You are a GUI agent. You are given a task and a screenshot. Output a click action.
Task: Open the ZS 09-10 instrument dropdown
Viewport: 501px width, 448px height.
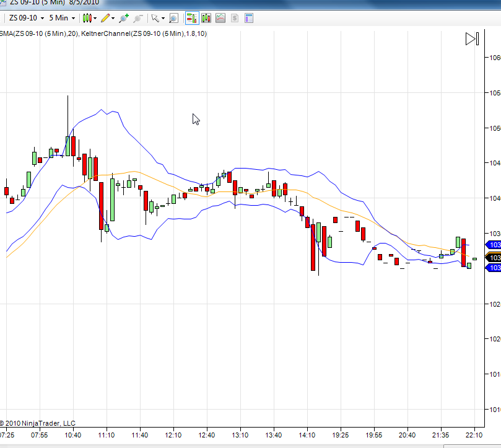click(27, 18)
